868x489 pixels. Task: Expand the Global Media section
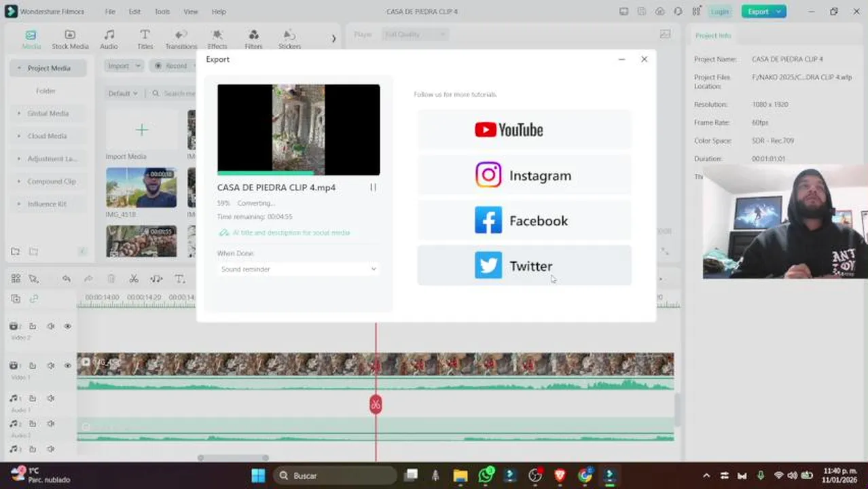(x=19, y=113)
